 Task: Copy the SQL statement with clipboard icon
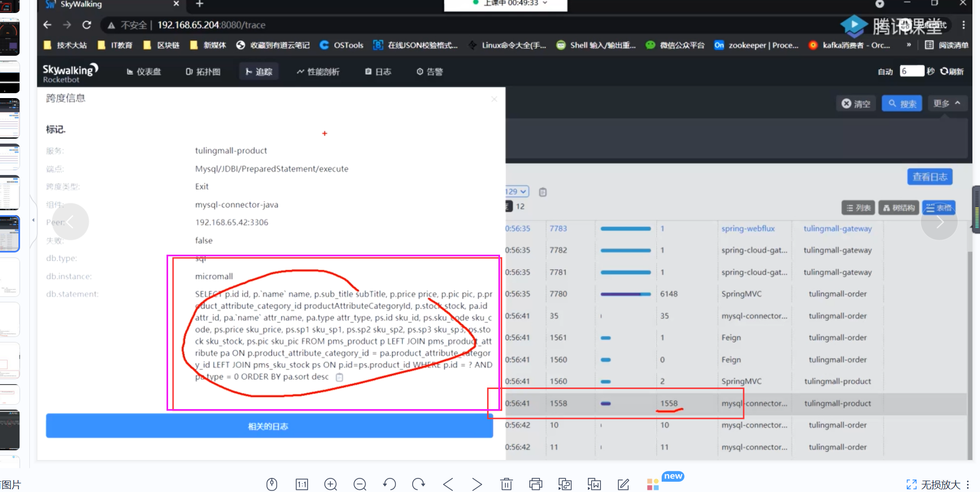(x=340, y=377)
